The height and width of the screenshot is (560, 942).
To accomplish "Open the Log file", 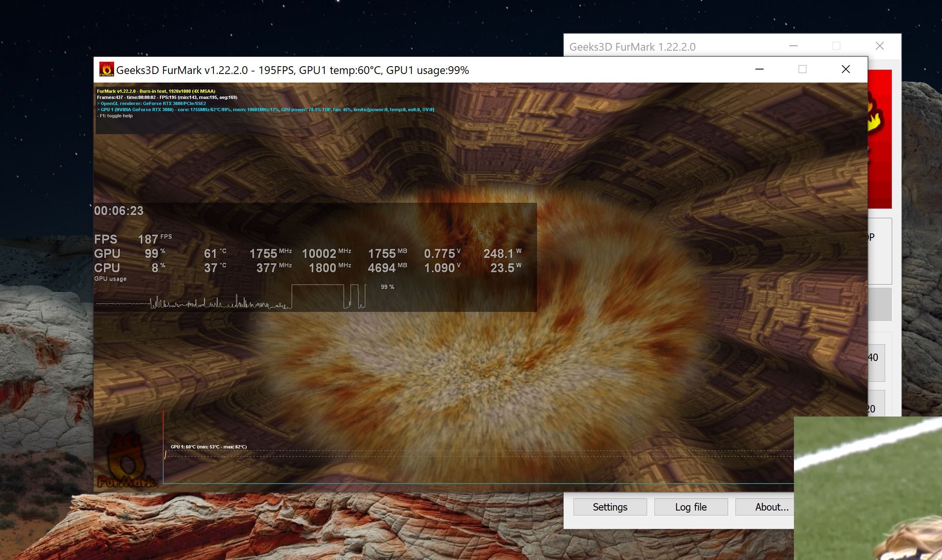I will coord(691,507).
